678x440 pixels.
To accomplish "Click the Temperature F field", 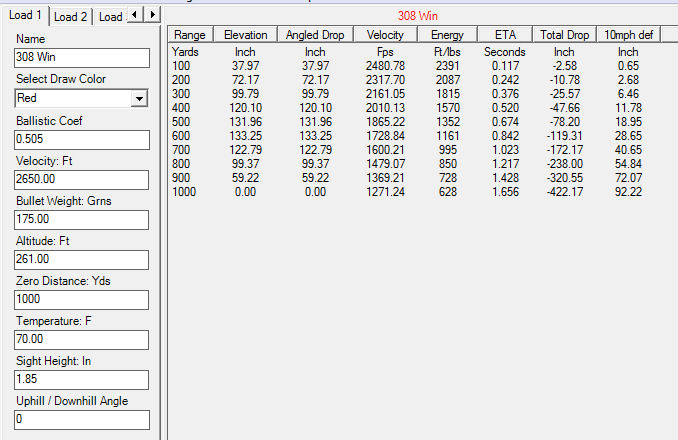I will (x=81, y=340).
